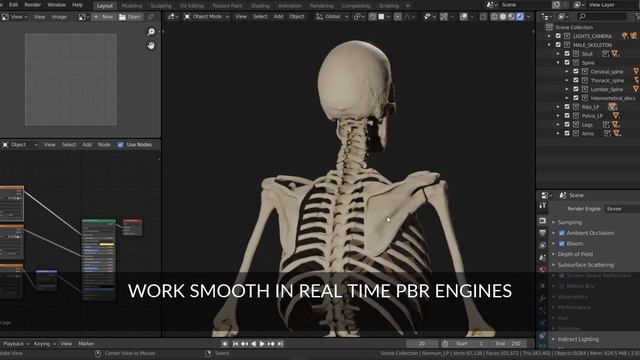This screenshot has height=360, width=640.
Task: Expand the Thoracic_spine collection
Action: coord(567,80)
